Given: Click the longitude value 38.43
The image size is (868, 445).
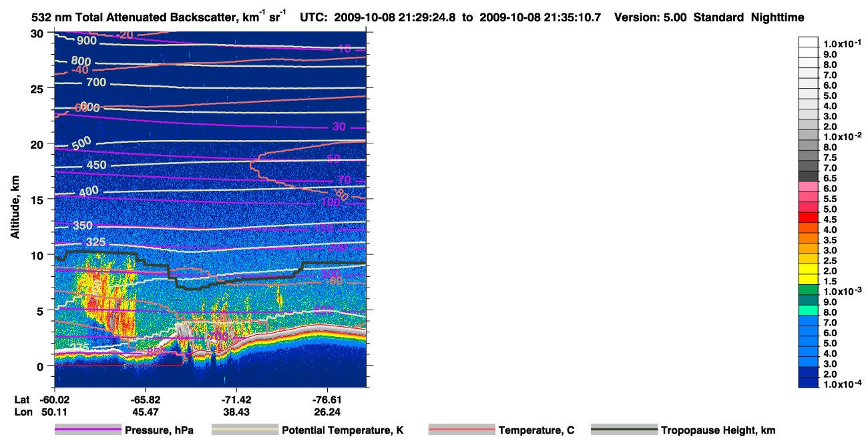Looking at the screenshot, I should [x=236, y=412].
